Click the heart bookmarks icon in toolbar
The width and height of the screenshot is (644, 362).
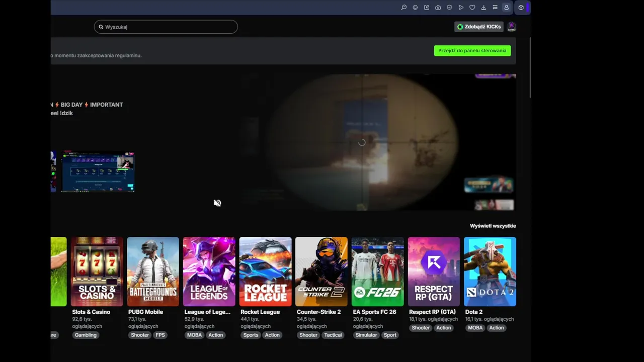[x=472, y=8]
